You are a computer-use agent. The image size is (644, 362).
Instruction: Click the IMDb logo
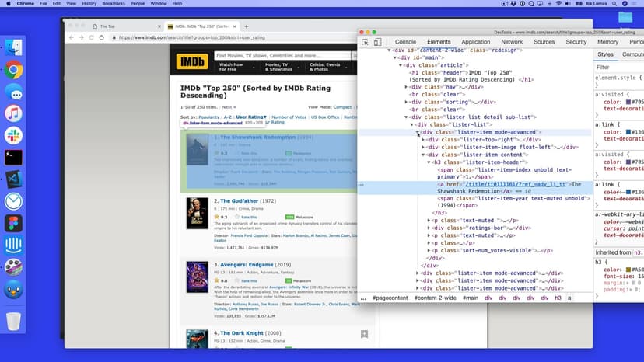click(191, 60)
